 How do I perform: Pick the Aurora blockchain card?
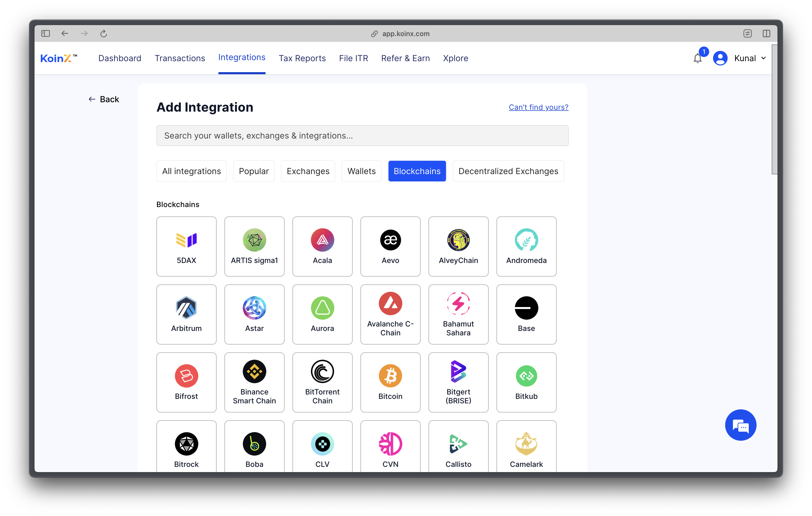(322, 314)
